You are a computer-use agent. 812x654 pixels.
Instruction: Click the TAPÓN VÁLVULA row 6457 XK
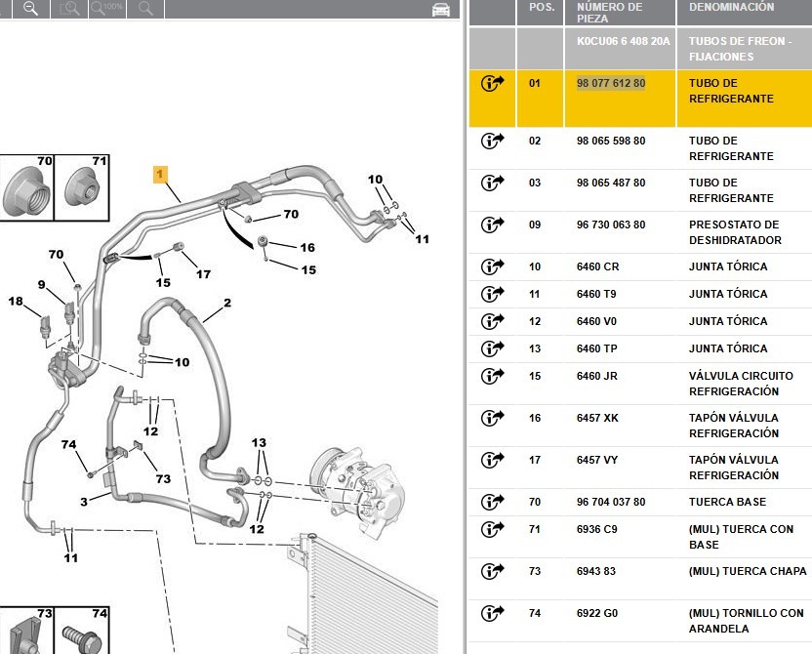[640, 426]
